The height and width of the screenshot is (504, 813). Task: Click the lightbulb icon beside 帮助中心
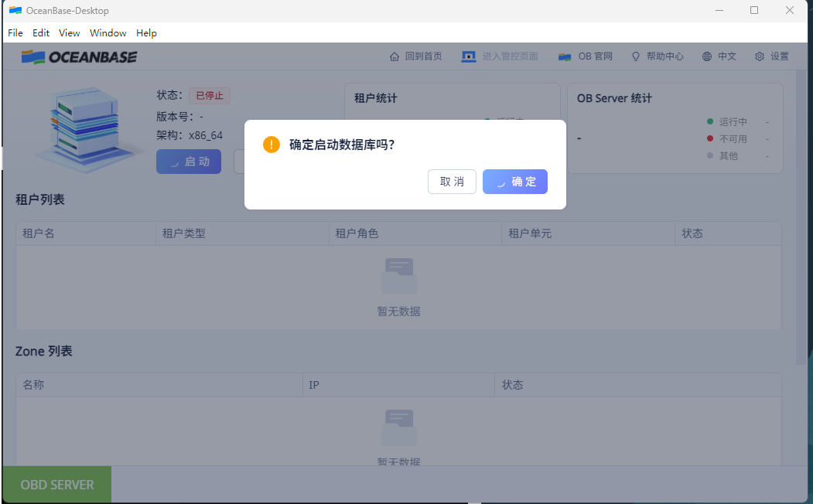636,56
